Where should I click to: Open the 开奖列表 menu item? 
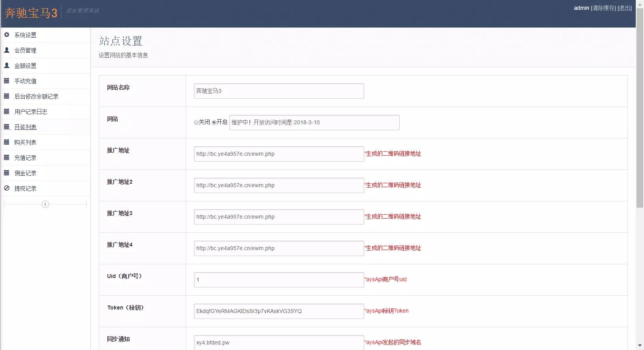coord(25,127)
